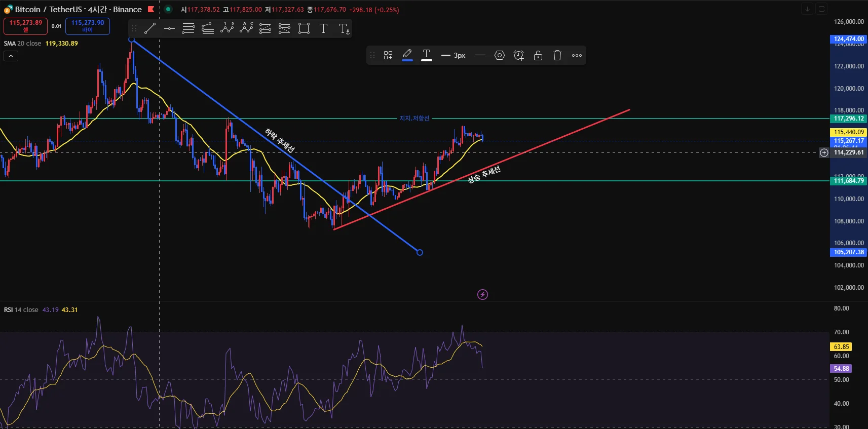Click the red sell button 115,273.89
Viewport: 868px width, 429px height.
pos(25,26)
